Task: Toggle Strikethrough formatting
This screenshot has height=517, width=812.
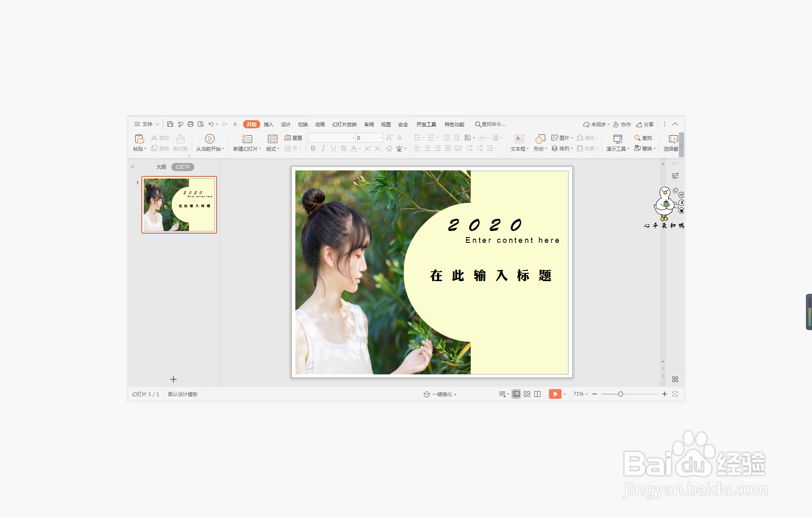Action: click(x=344, y=148)
